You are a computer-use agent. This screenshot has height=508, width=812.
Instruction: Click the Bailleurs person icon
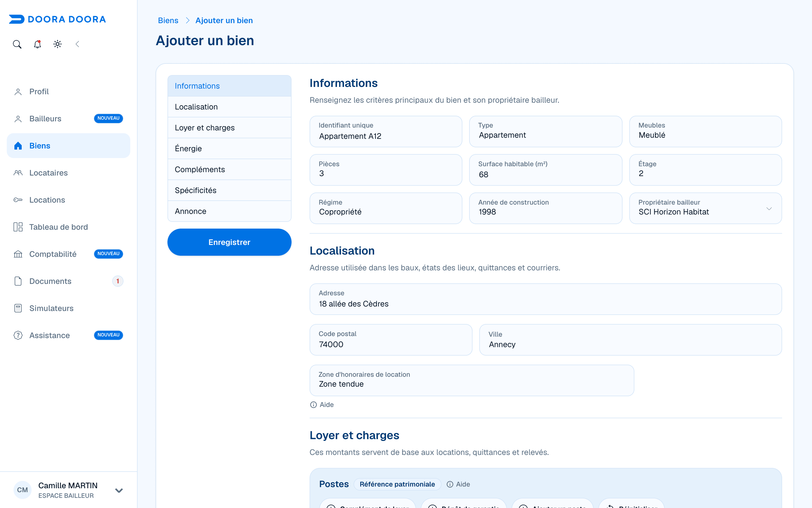click(x=18, y=119)
